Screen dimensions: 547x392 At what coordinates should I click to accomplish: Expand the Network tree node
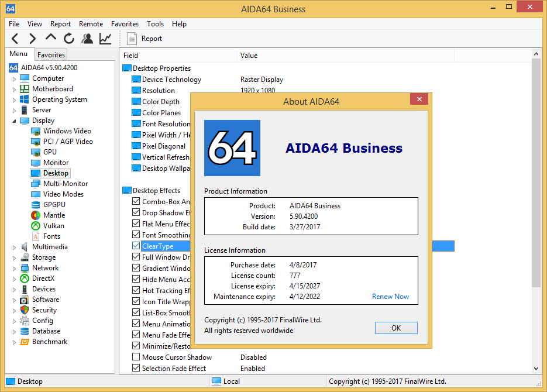[x=14, y=269]
